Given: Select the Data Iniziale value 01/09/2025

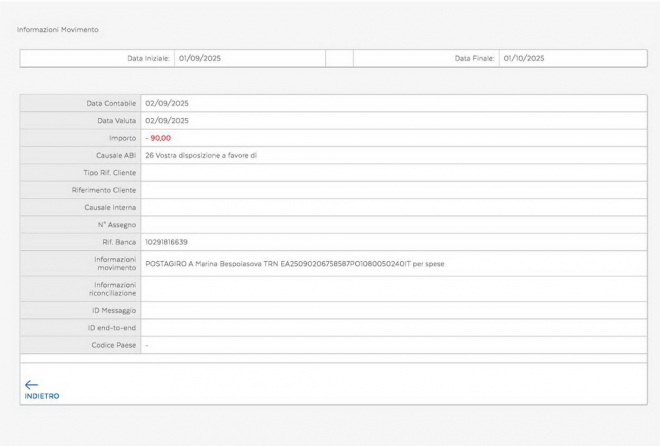Looking at the screenshot, I should [x=200, y=58].
